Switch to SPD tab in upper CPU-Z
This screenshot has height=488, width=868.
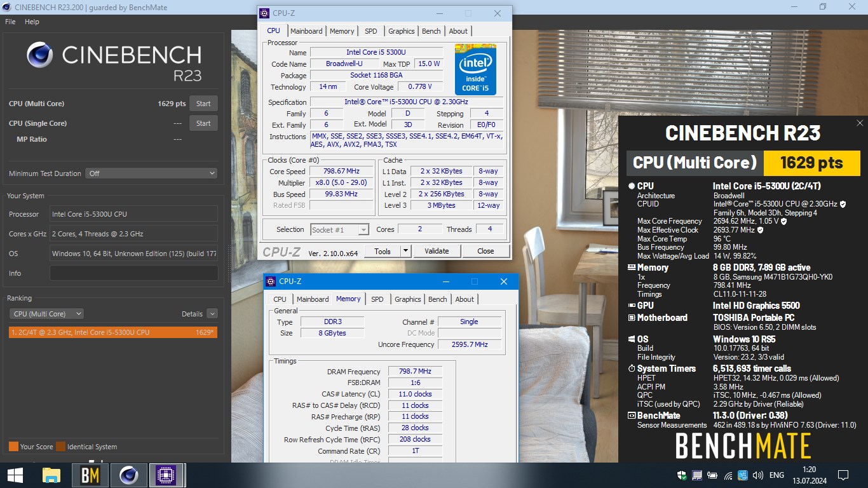(x=371, y=31)
